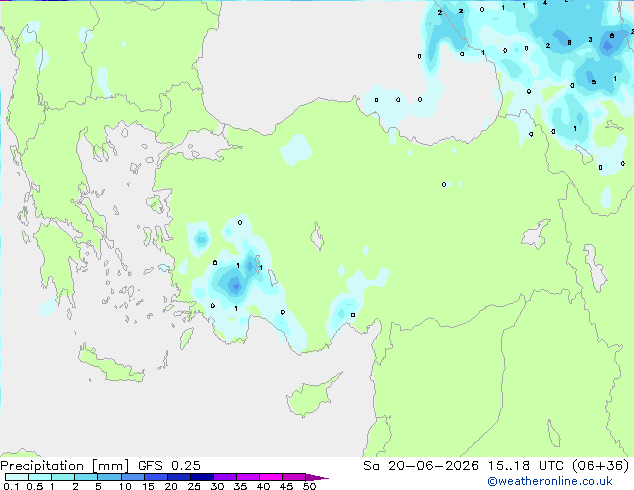Click the '15..18 UTC' time range text
Screen dimensions: 634x490
coord(525,466)
